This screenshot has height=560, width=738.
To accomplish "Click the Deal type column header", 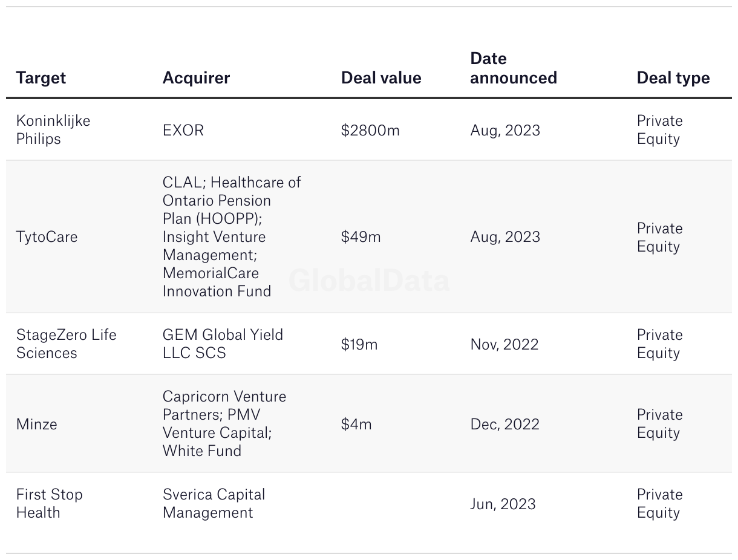I will tap(673, 78).
